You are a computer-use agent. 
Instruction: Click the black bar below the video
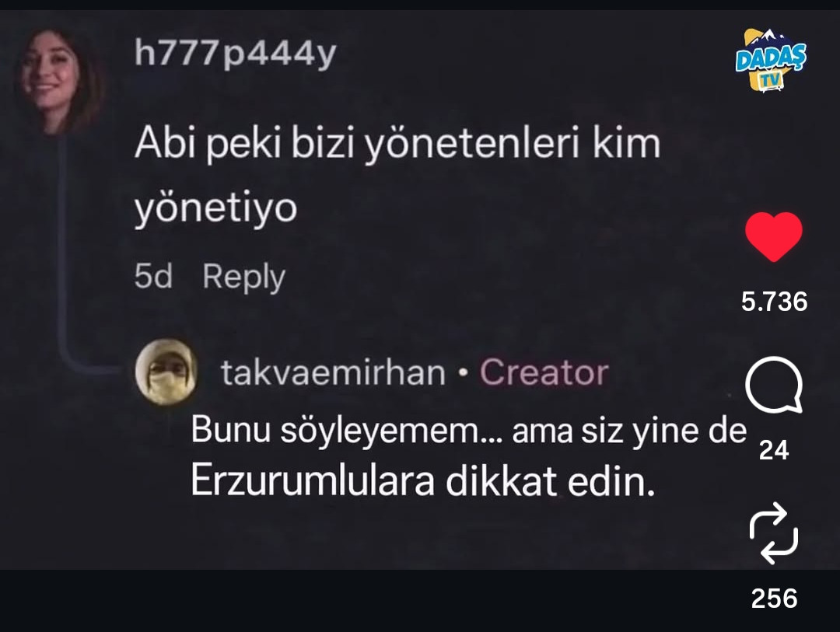[x=420, y=600]
